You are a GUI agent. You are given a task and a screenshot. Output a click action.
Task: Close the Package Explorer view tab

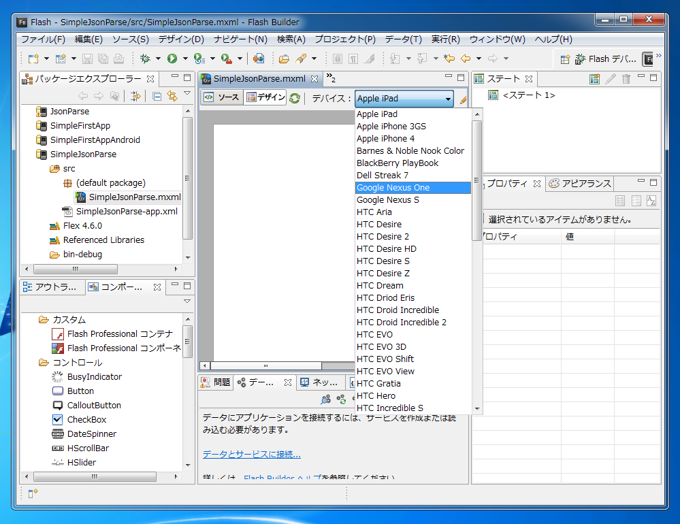[150, 79]
